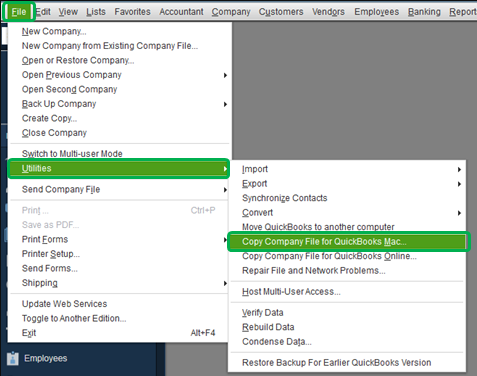Open the Vendors menu
The height and width of the screenshot is (376, 477).
coord(328,12)
